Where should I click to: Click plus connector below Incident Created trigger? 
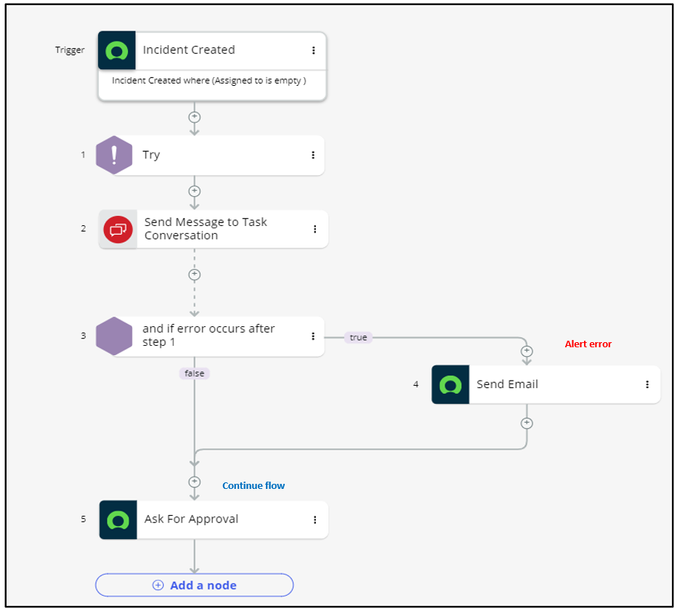click(194, 117)
